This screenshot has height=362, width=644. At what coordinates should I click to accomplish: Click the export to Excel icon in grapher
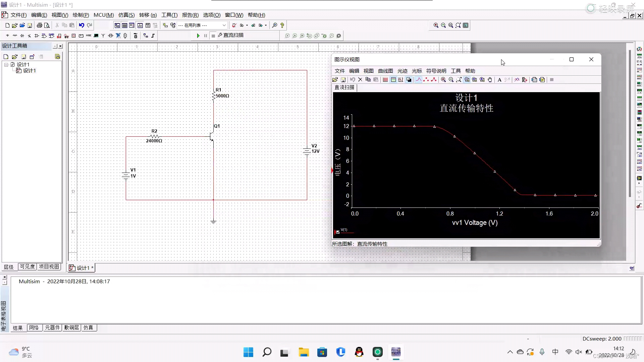click(534, 79)
